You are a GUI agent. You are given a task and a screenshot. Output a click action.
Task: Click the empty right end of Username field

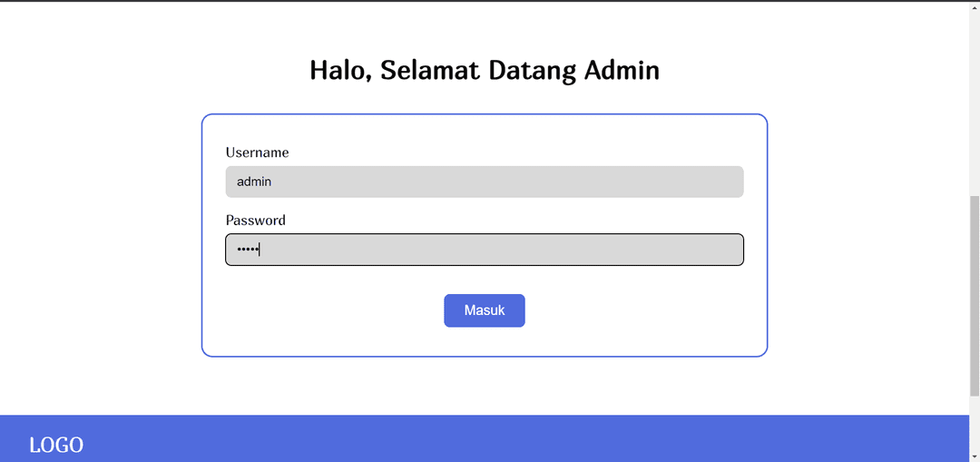click(x=688, y=182)
